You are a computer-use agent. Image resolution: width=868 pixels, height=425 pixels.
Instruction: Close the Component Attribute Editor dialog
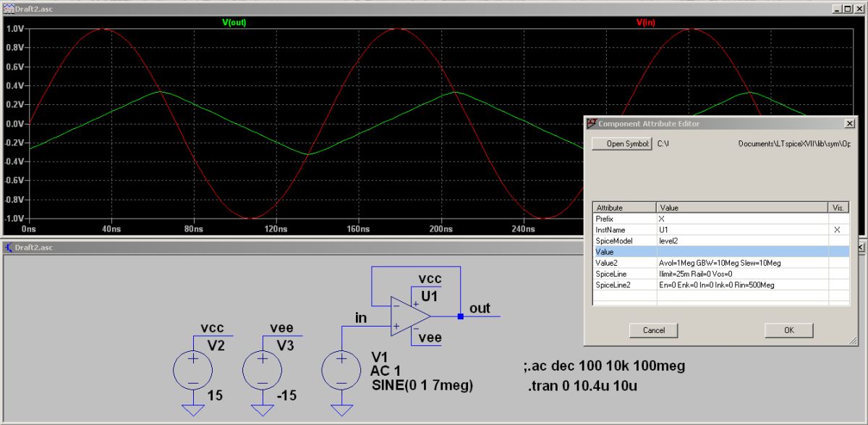coord(849,124)
